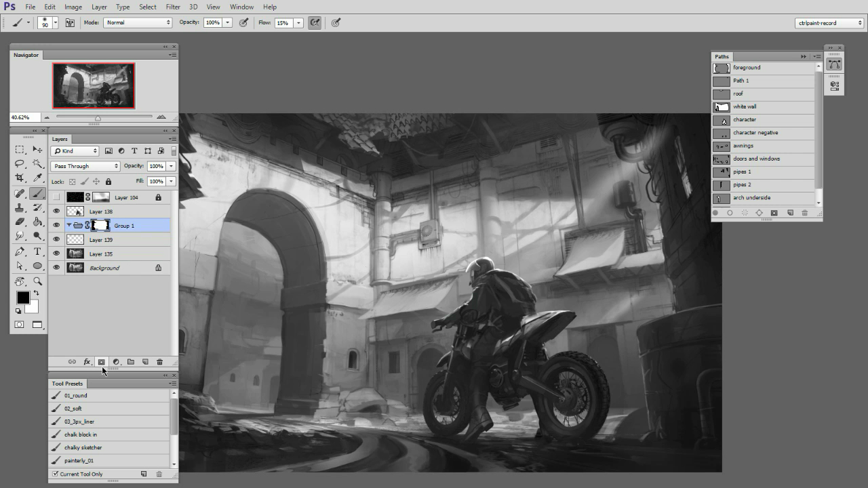868x488 pixels.
Task: Select the Move tool
Action: point(38,150)
